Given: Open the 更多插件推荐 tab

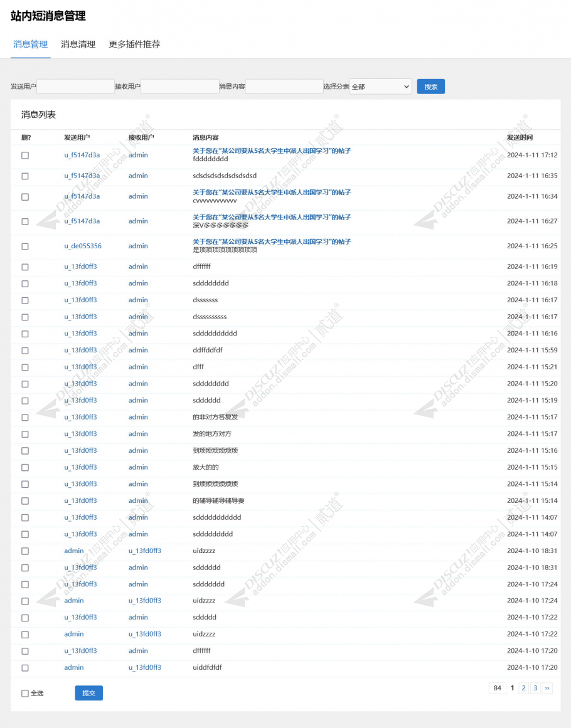Looking at the screenshot, I should [134, 45].
